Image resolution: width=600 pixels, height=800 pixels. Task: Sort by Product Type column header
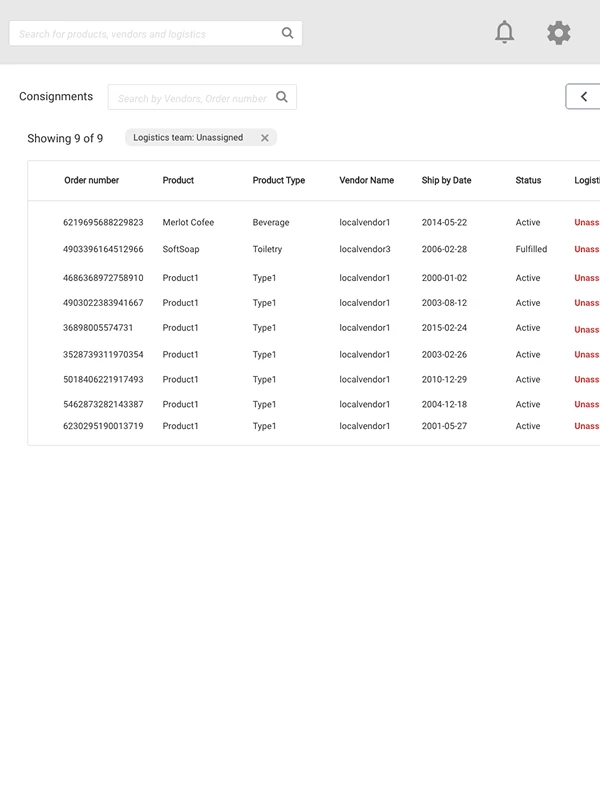(x=279, y=180)
